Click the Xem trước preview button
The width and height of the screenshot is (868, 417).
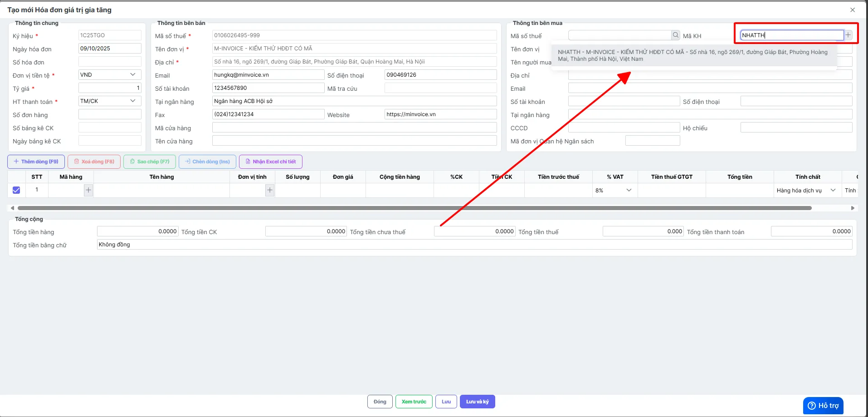click(x=414, y=402)
